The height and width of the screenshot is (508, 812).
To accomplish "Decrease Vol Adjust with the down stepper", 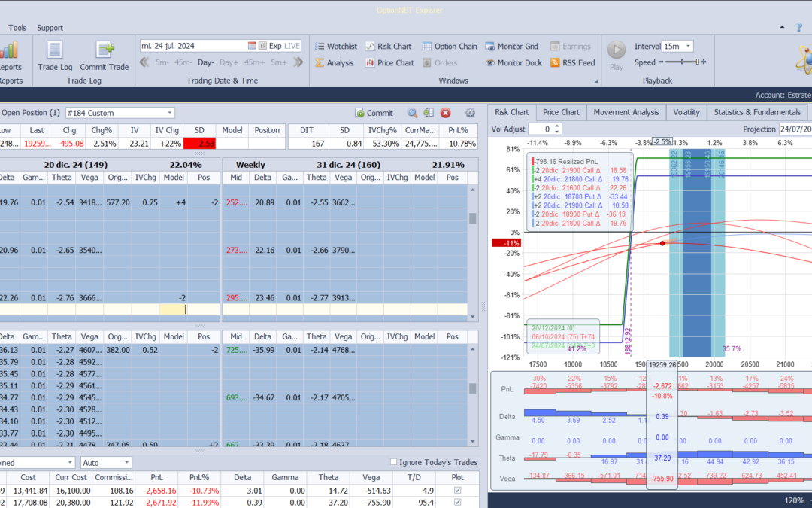I will 557,132.
